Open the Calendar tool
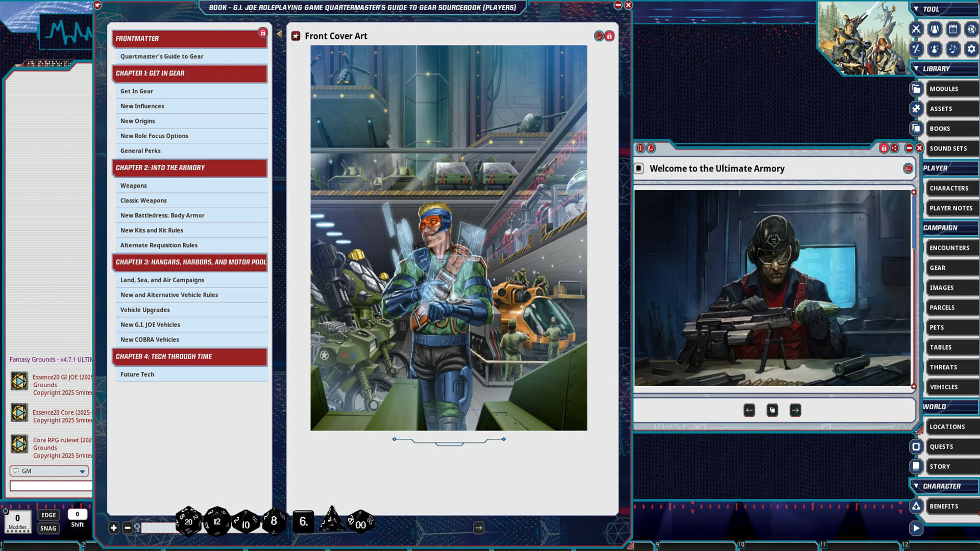Image resolution: width=980 pixels, height=551 pixels. click(x=952, y=29)
